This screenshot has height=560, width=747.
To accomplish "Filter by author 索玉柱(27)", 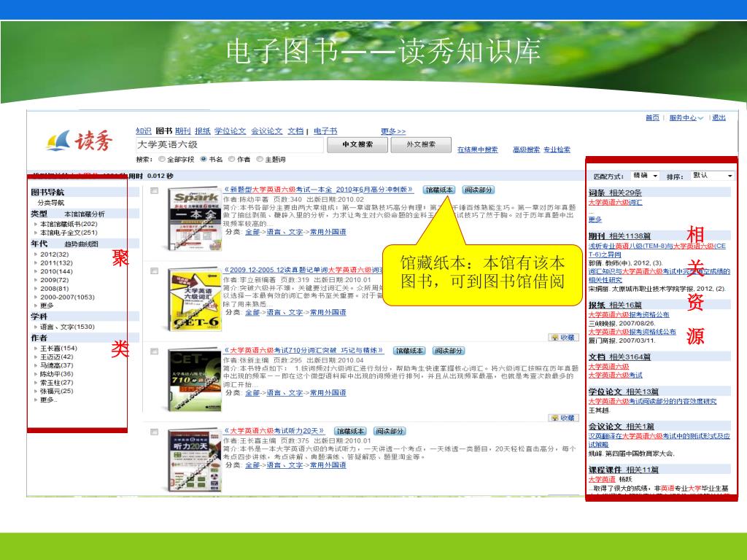I will point(57,382).
